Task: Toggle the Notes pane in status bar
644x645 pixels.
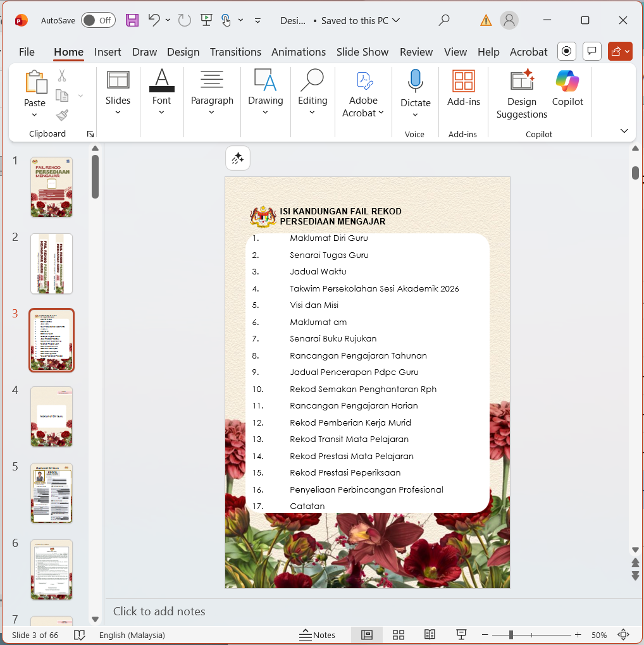Action: point(318,635)
